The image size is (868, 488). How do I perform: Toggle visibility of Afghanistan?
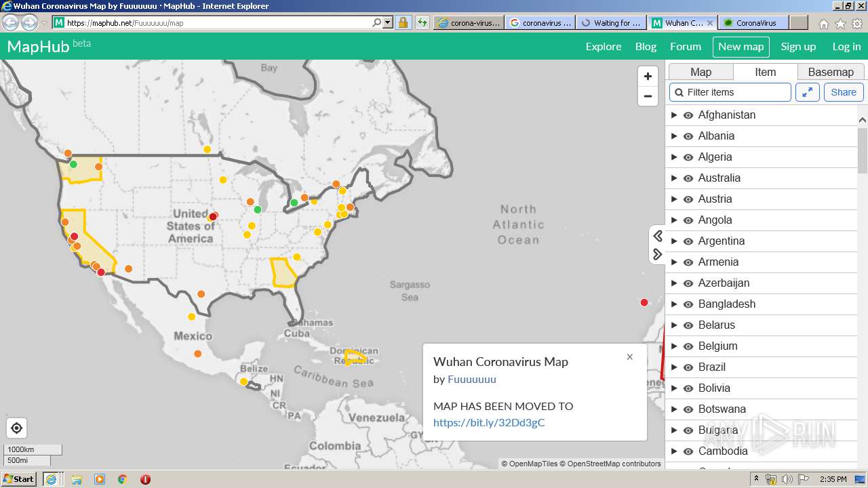(688, 115)
